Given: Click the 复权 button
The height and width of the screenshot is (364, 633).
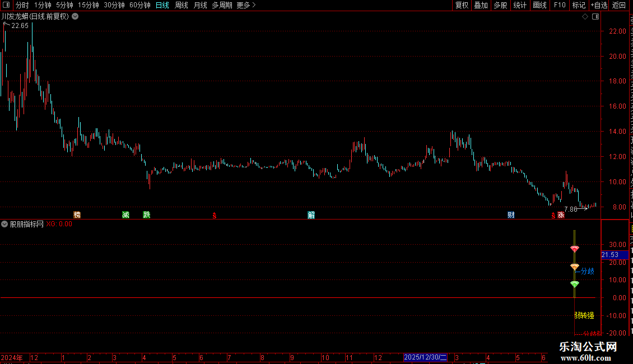Looking at the screenshot, I should (462, 5).
